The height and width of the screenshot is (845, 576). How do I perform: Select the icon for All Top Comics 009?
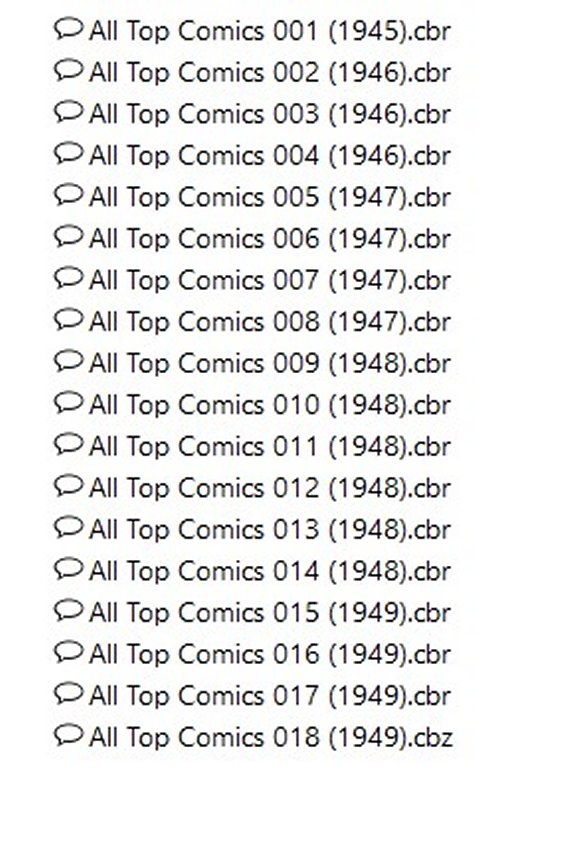pyautogui.click(x=68, y=361)
